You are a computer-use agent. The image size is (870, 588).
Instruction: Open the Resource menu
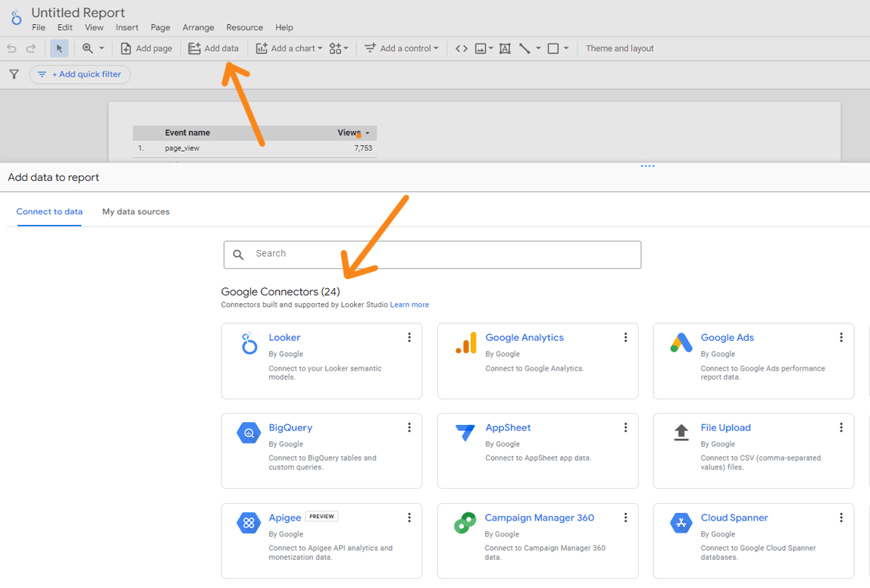pos(245,27)
